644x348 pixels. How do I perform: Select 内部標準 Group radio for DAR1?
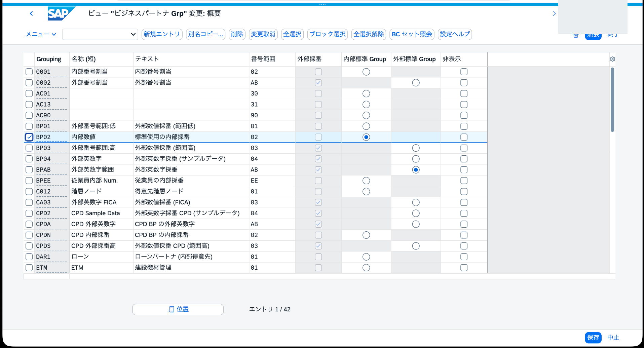click(x=366, y=257)
